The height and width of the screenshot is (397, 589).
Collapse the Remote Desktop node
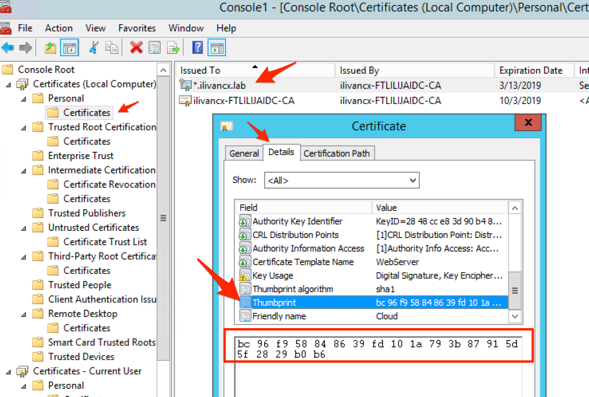24,315
